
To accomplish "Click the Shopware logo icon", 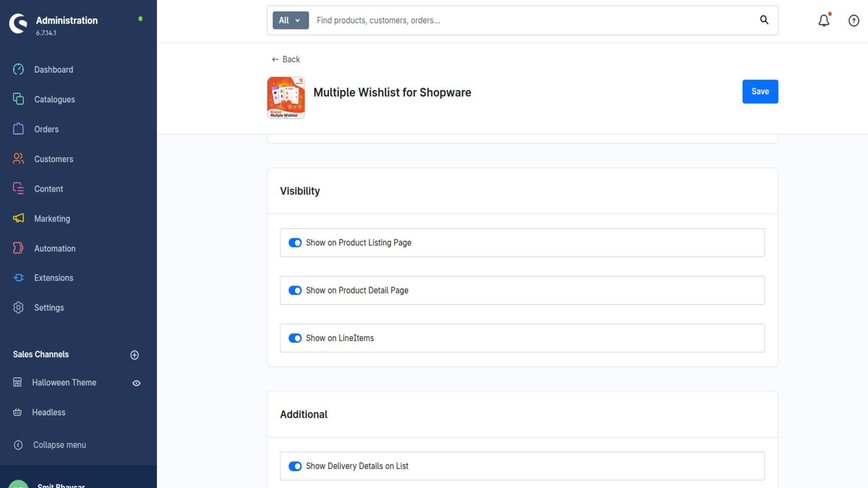I will 18,23.
